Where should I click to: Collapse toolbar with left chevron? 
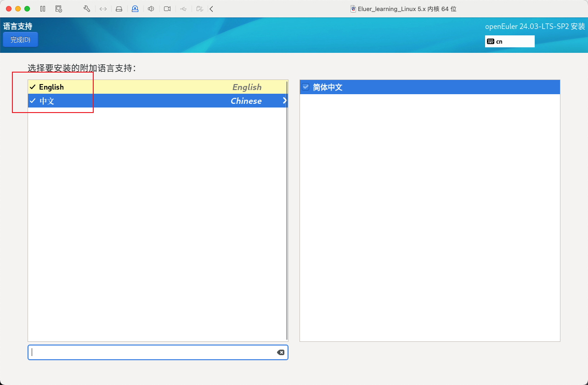coord(211,9)
